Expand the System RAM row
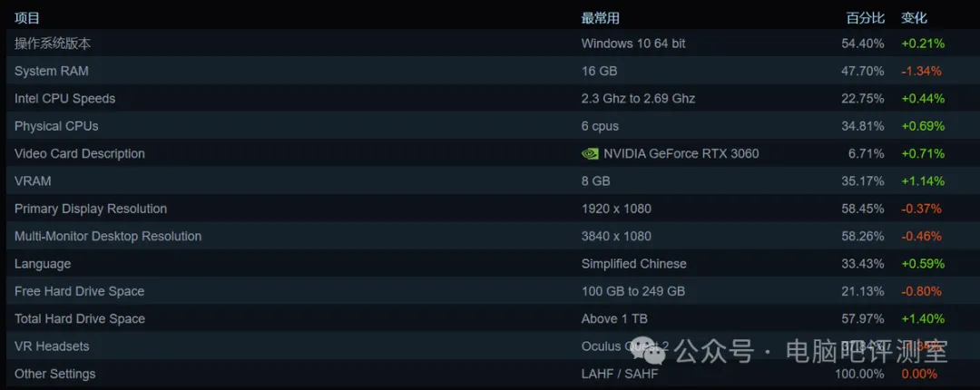Image resolution: width=980 pixels, height=390 pixels. [490, 71]
